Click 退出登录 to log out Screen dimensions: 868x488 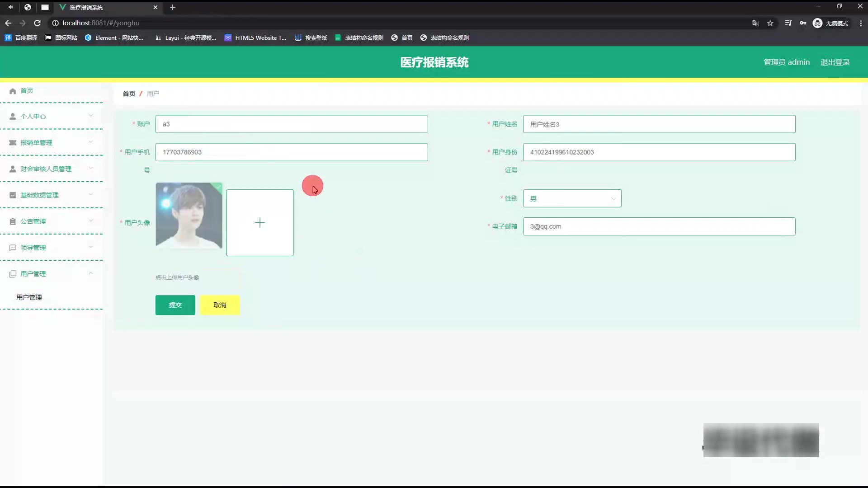point(835,62)
